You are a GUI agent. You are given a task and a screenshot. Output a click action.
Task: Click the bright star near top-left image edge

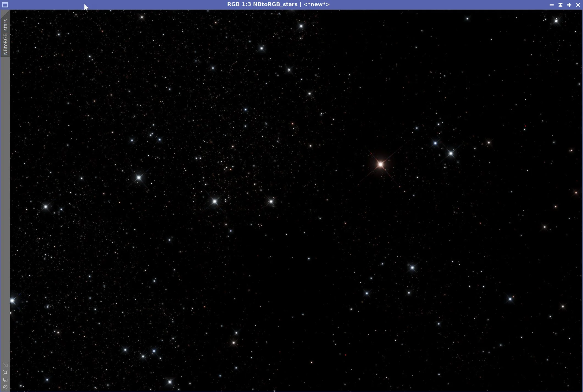pyautogui.click(x=142, y=17)
